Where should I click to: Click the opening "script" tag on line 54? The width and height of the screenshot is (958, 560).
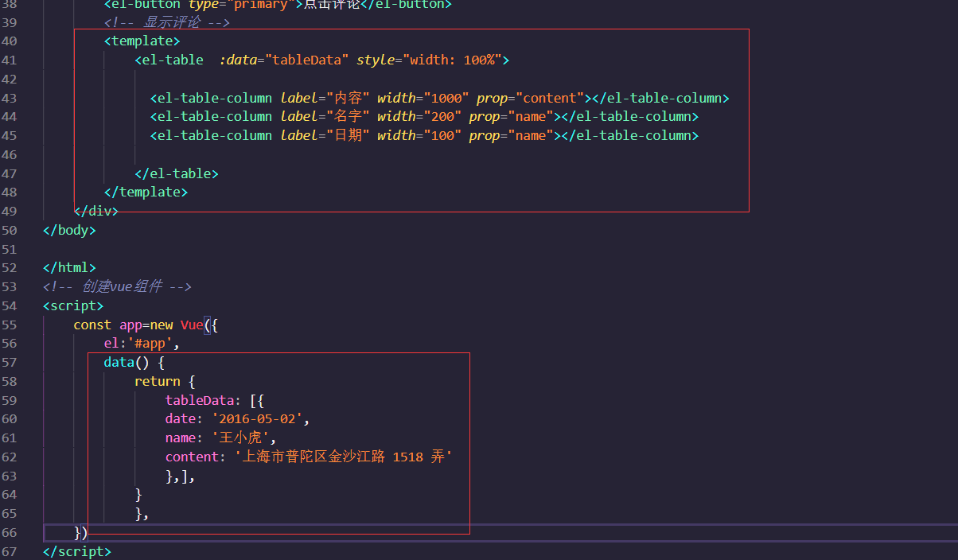click(x=73, y=305)
